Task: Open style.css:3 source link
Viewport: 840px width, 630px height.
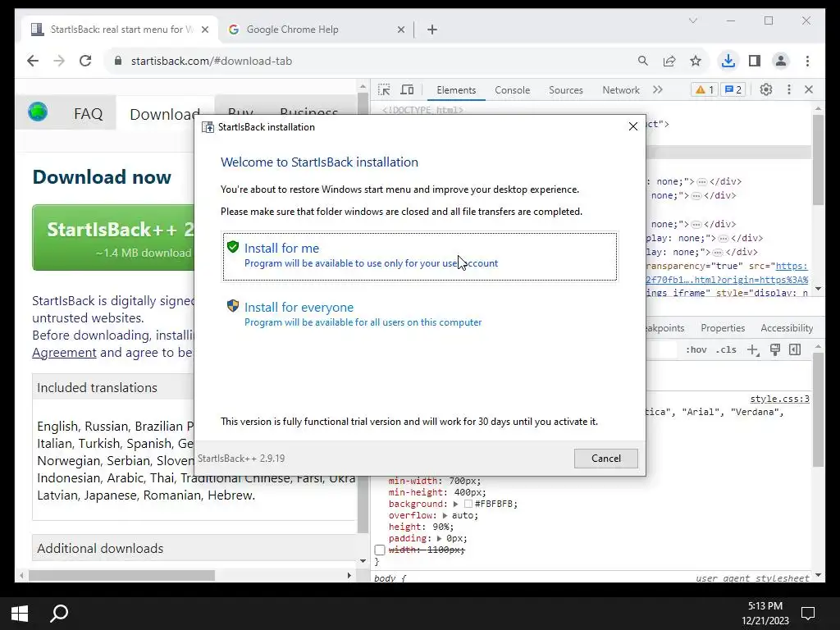Action: pos(779,399)
